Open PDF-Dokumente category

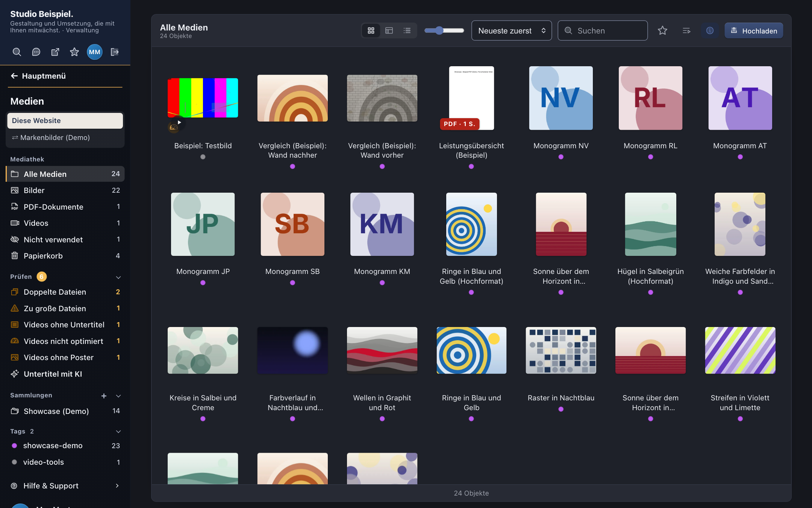coord(65,207)
